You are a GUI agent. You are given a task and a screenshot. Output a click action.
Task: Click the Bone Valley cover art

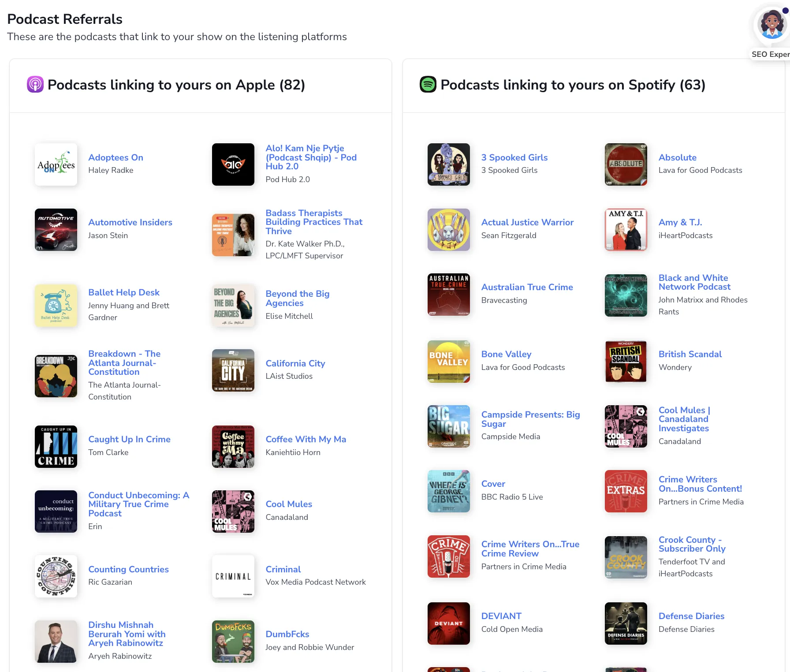tap(449, 362)
